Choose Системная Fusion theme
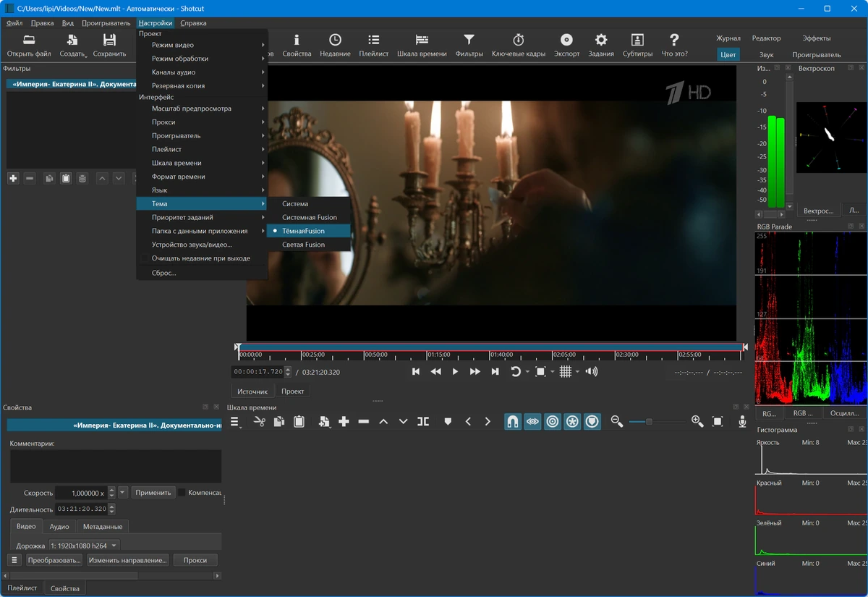Viewport: 868px width, 597px height. (309, 217)
